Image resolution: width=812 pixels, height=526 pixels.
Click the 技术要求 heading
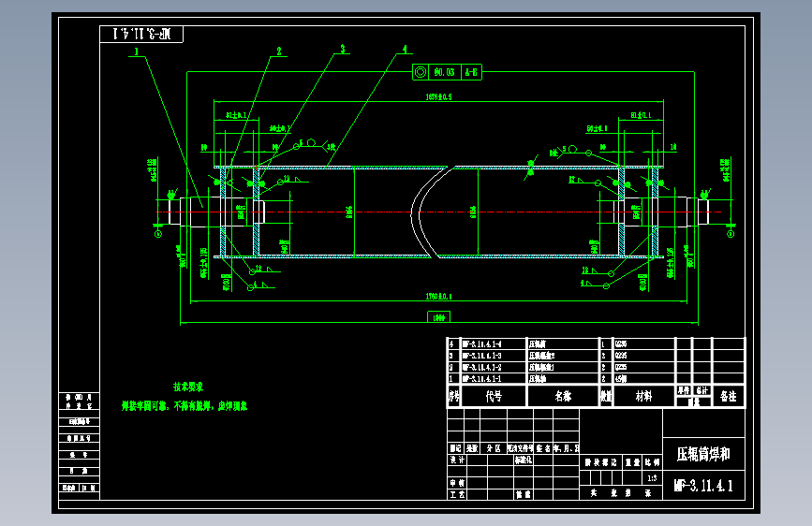188,387
